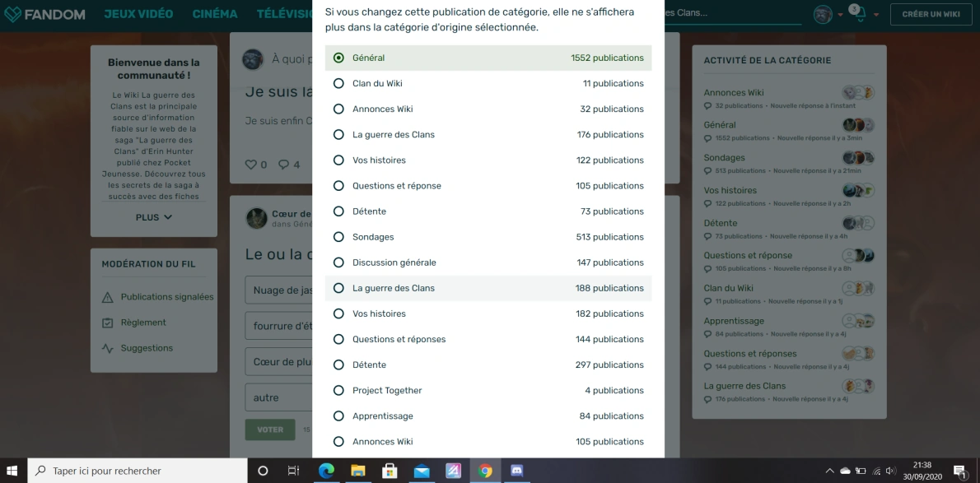This screenshot has width=980, height=483.
Task: Open Annonces Wiki in category activity
Action: 734,92
